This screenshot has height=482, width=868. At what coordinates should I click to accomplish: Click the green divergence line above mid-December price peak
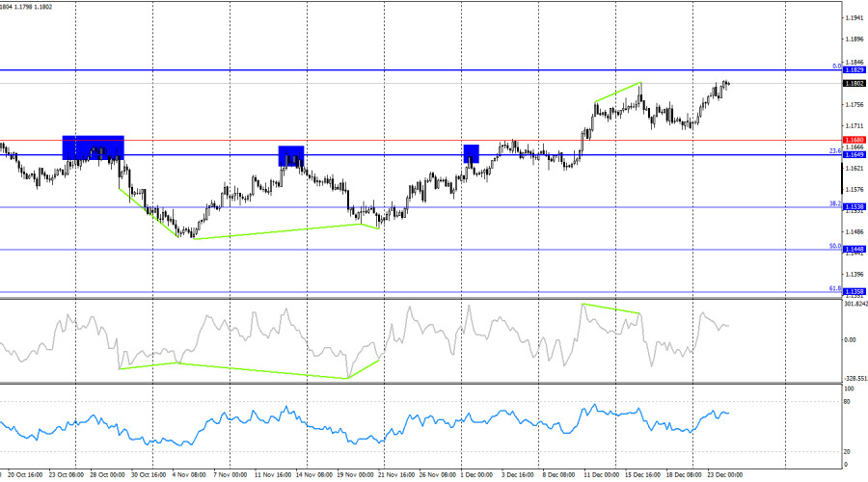coord(617,93)
